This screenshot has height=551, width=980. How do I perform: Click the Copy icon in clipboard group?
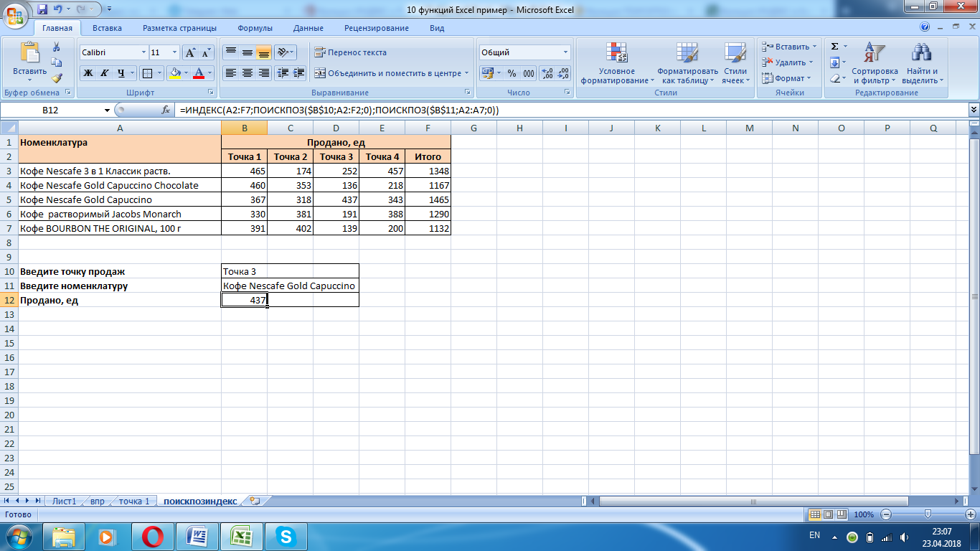[x=57, y=63]
